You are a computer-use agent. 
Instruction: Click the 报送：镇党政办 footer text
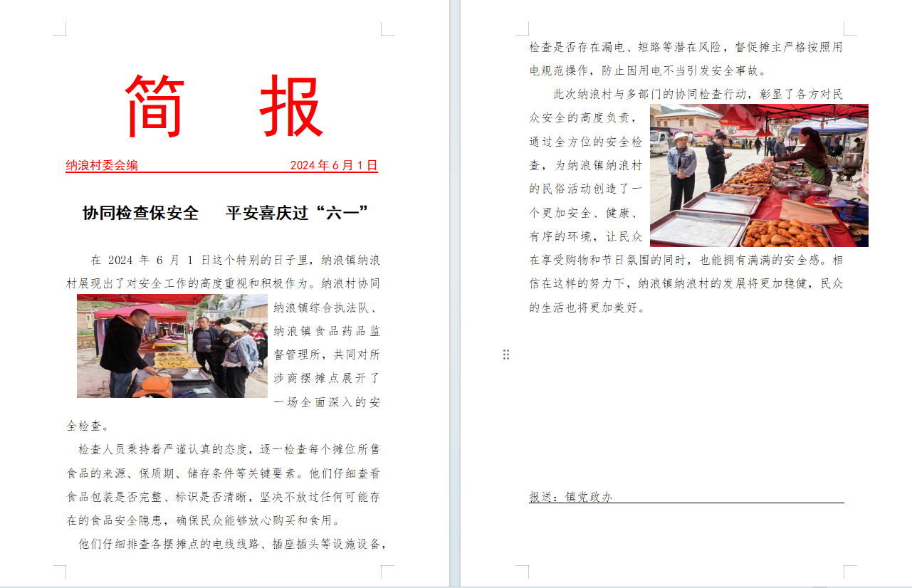[x=570, y=497]
